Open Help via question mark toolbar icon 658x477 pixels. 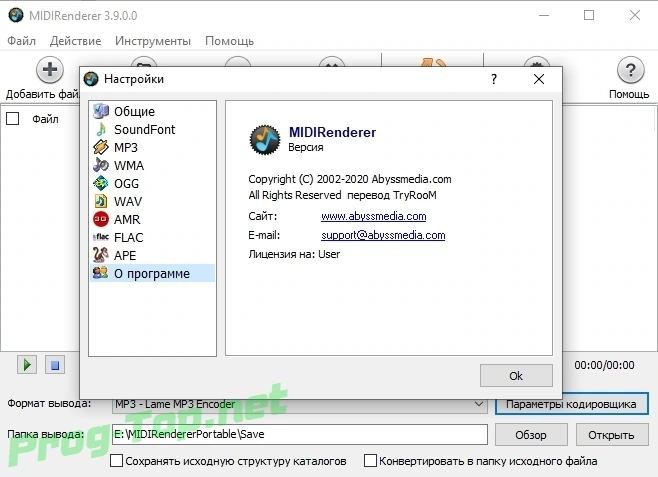point(630,70)
